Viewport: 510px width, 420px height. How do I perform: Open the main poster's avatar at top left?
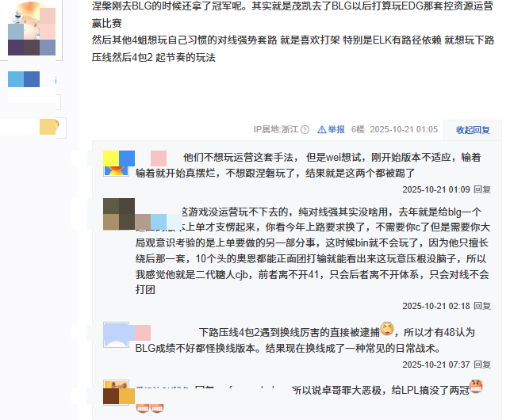click(x=32, y=31)
